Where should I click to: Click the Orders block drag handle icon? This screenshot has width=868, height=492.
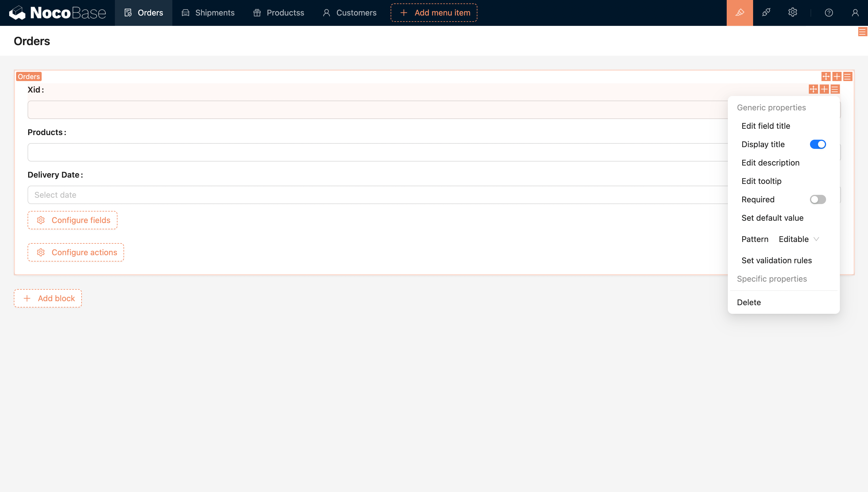pyautogui.click(x=826, y=76)
